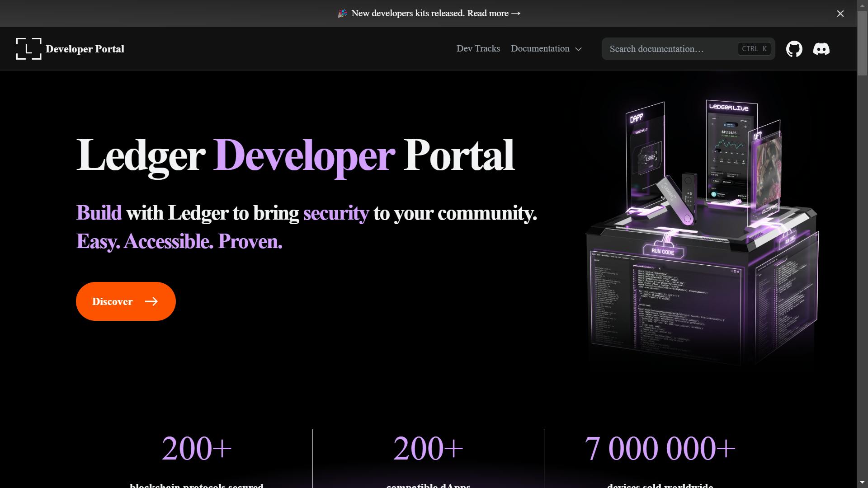
Task: Open the Dev Tracks link
Action: pos(478,48)
